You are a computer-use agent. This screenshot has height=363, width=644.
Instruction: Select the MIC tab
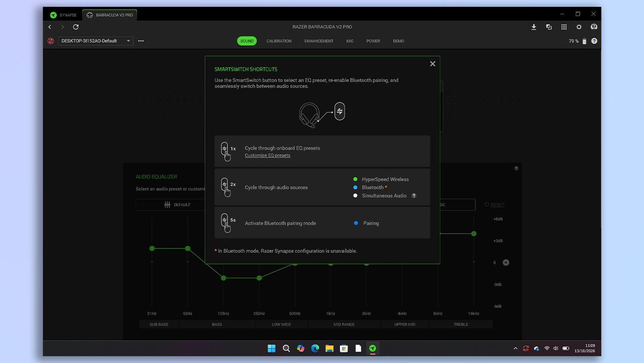point(350,41)
